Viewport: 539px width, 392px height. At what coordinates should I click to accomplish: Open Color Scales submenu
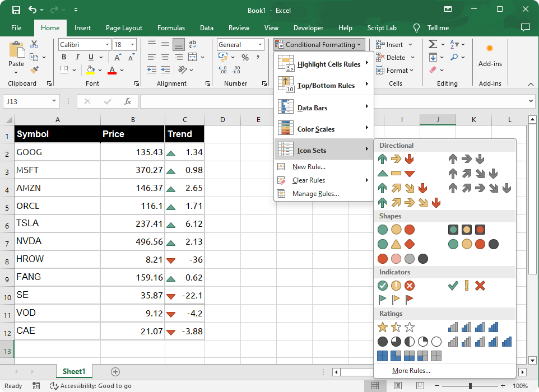323,129
